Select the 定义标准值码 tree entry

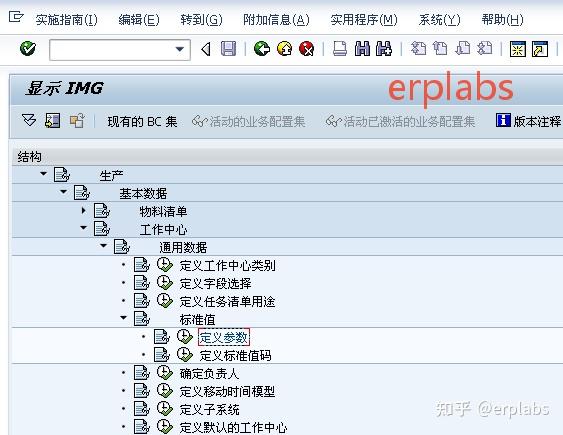[236, 355]
